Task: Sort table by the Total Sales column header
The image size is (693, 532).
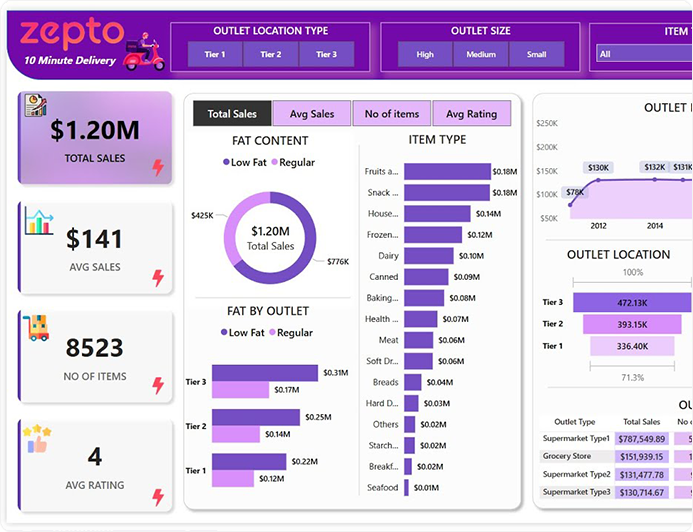Action: [643, 422]
